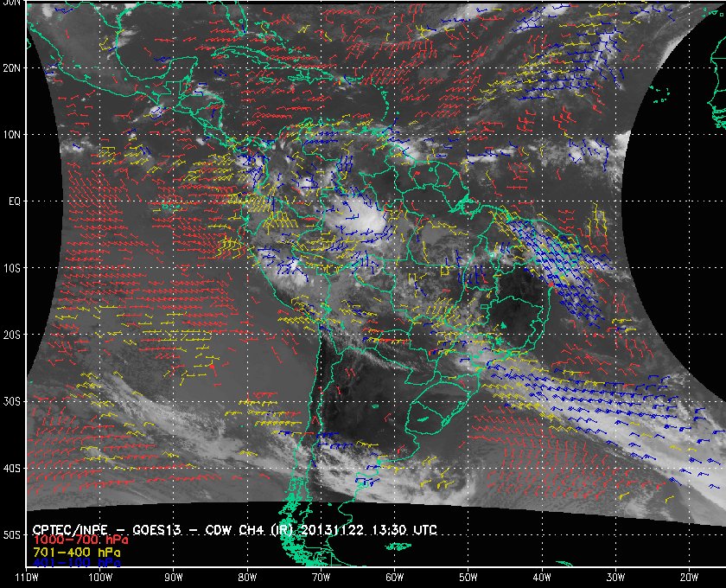Viewport: 726px width, 588px height.
Task: Select the EQ equator label
Action: pos(15,201)
